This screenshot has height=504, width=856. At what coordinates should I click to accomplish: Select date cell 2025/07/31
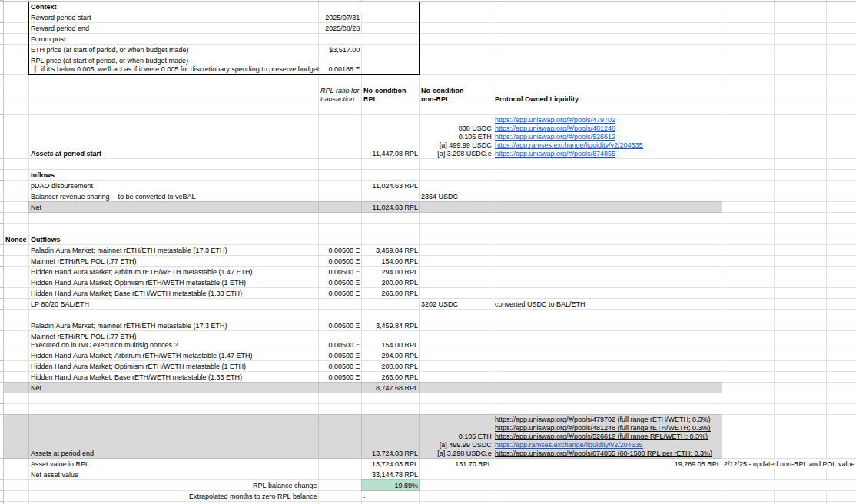click(342, 18)
